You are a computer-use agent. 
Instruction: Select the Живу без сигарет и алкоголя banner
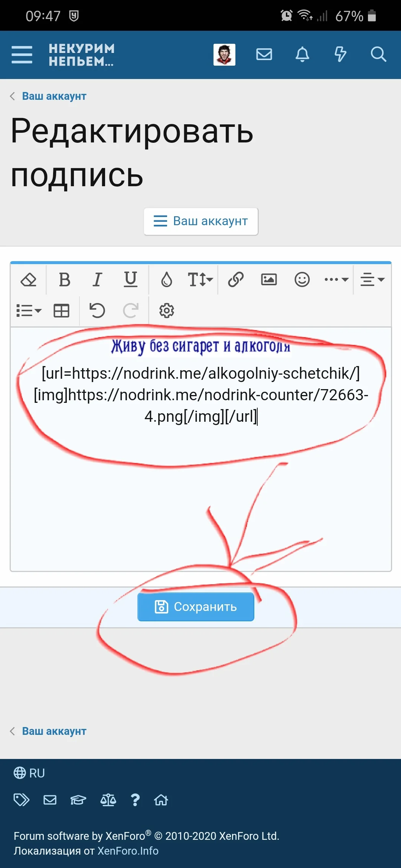point(201,346)
